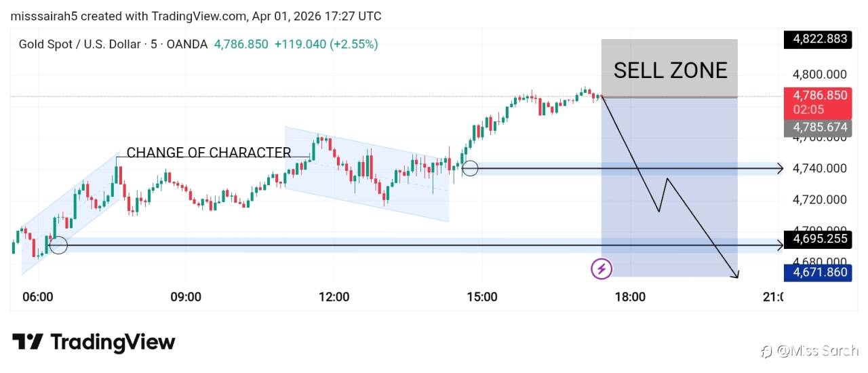Click the +119.040 (+2.55%) price change text
Image resolution: width=868 pixels, height=373 pixels.
[x=326, y=44]
